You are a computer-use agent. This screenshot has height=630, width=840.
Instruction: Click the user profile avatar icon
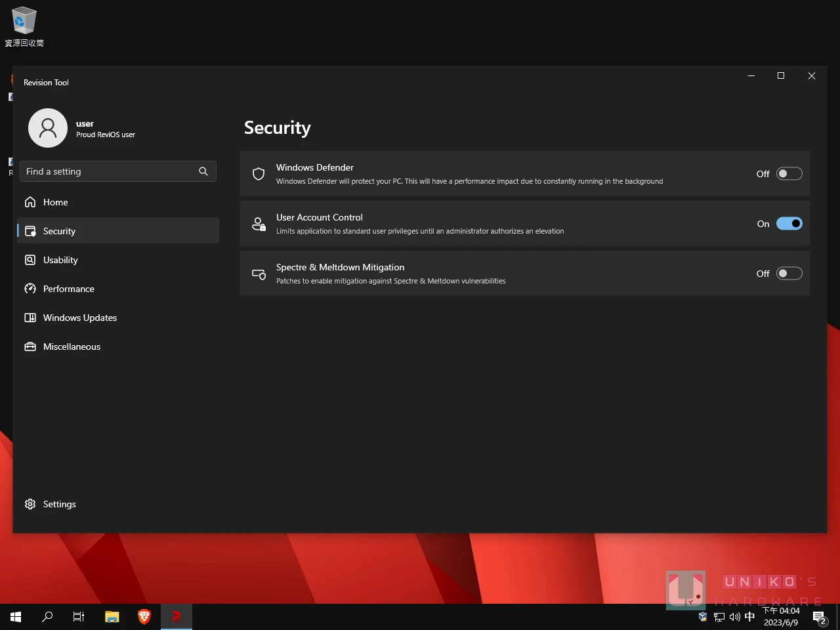[48, 128]
